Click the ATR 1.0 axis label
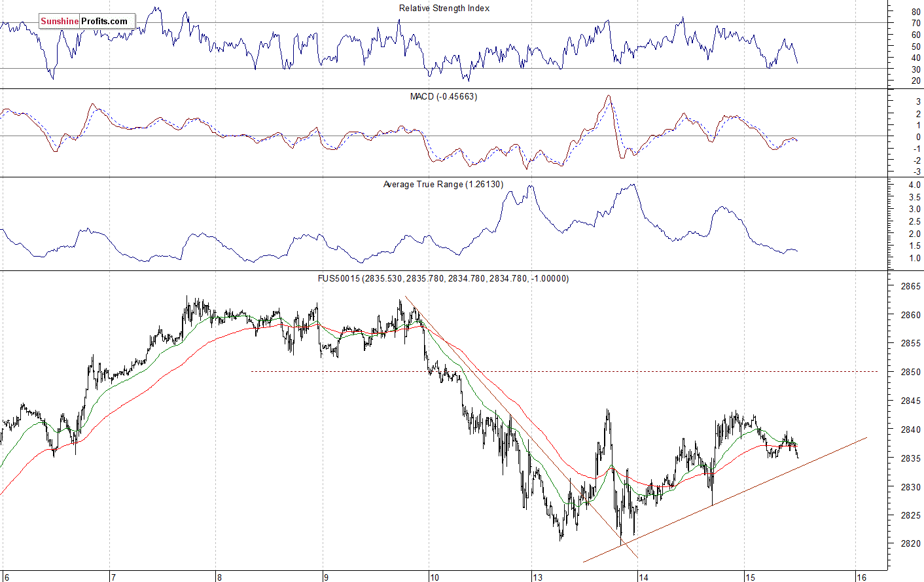Viewport: 924px width, 582px height. [x=914, y=259]
